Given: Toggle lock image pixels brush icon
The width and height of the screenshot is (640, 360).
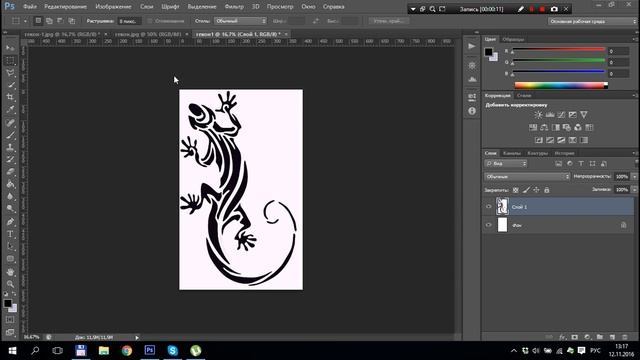Looking at the screenshot, I should (x=526, y=190).
